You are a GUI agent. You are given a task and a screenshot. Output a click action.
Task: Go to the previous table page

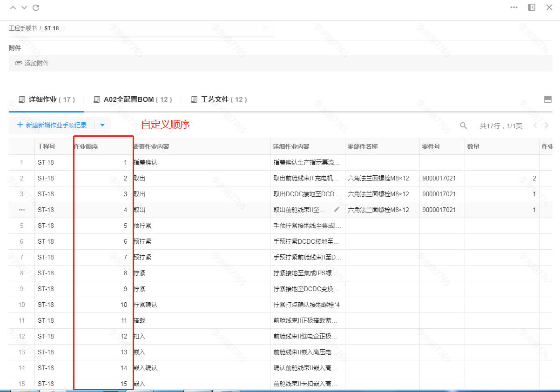pos(535,126)
